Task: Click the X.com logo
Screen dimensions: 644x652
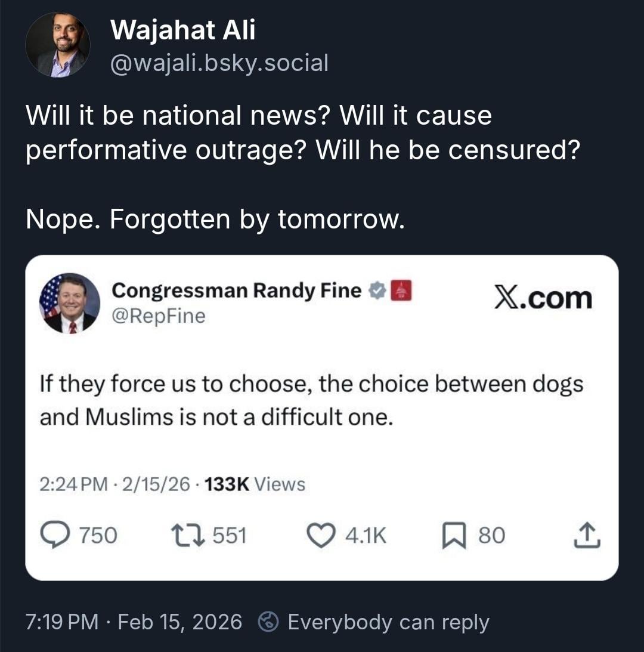Action: tap(543, 298)
